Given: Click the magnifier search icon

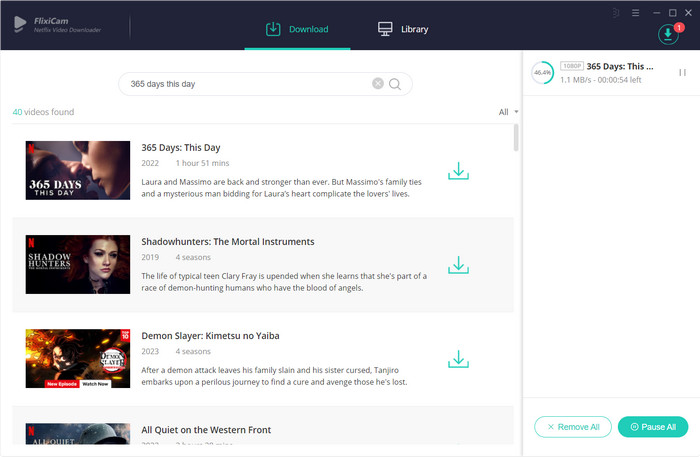Looking at the screenshot, I should (x=395, y=84).
